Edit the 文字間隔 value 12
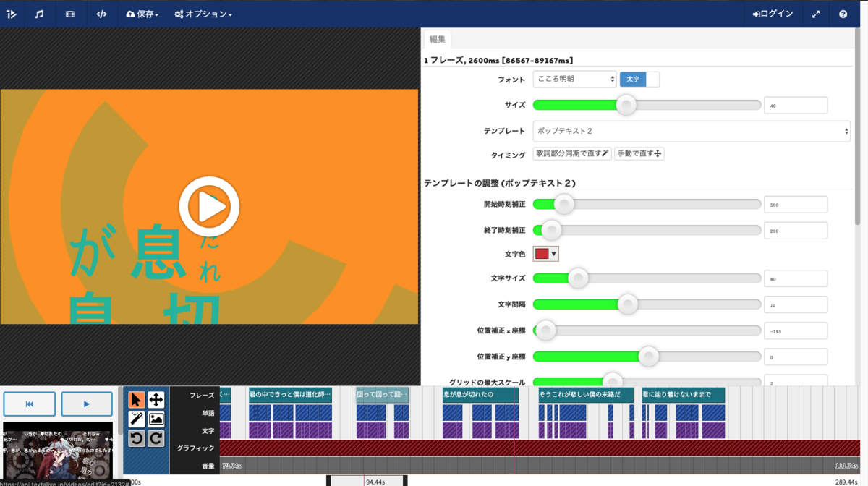Viewport: 868px width, 486px height. tap(796, 304)
